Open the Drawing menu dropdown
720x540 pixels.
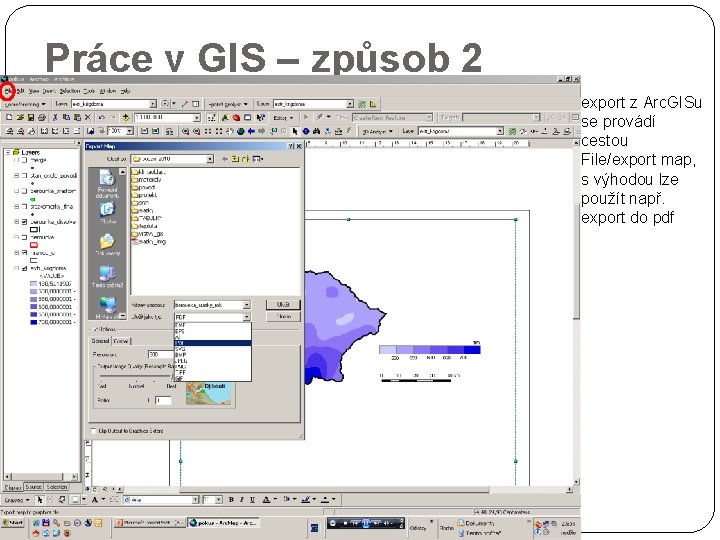point(17,500)
